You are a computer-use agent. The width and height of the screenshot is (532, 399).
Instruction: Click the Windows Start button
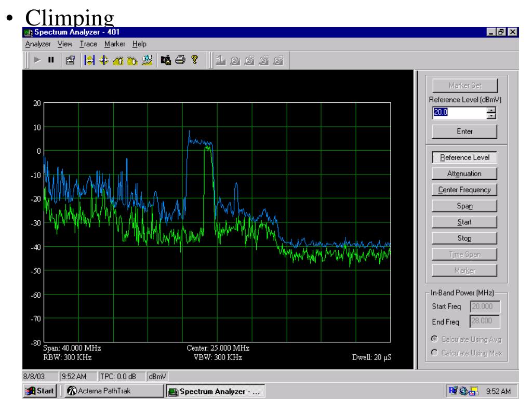pos(39,391)
